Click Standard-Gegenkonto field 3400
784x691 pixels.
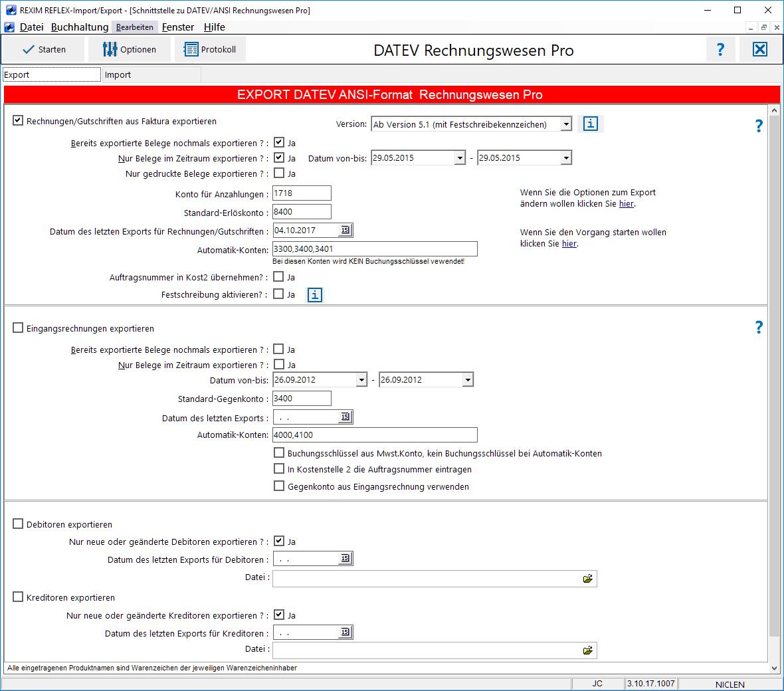click(x=302, y=398)
